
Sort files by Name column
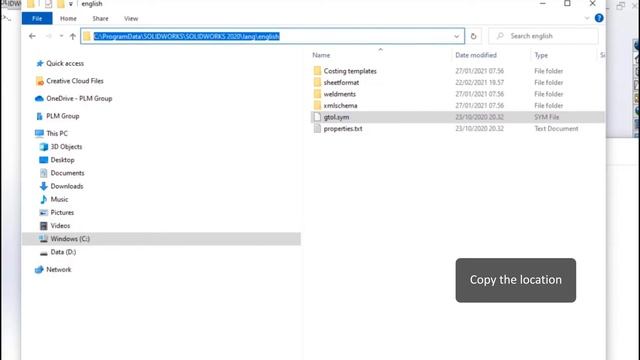pyautogui.click(x=321, y=55)
